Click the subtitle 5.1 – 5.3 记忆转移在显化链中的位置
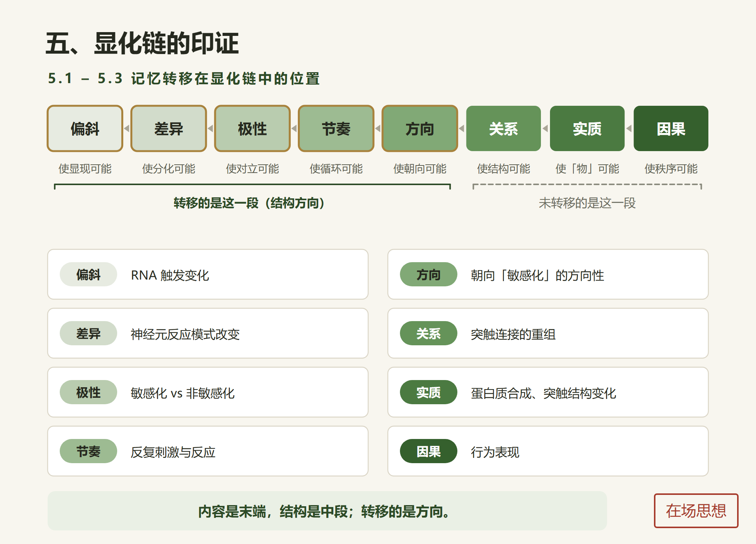 pyautogui.click(x=184, y=78)
